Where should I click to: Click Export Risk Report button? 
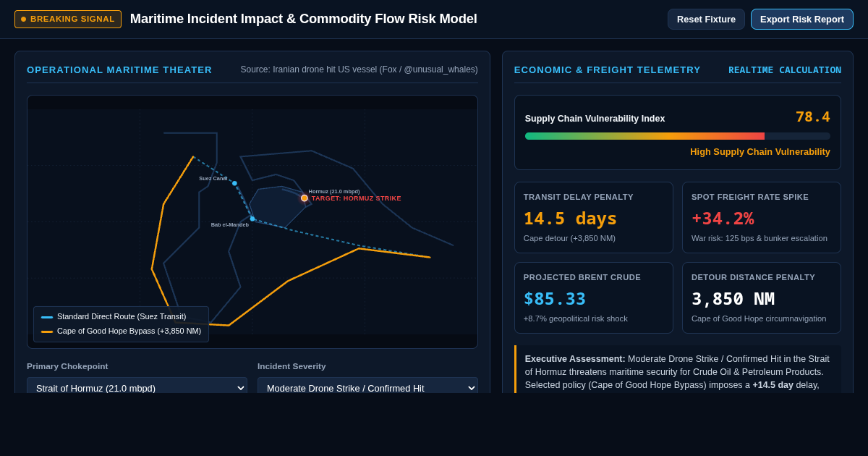(x=802, y=19)
